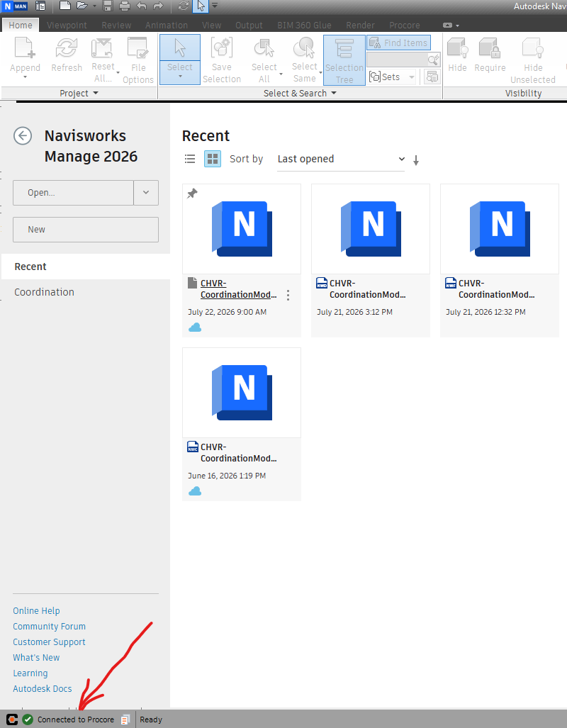Open the Sets dropdown
The width and height of the screenshot is (567, 728).
click(x=392, y=77)
